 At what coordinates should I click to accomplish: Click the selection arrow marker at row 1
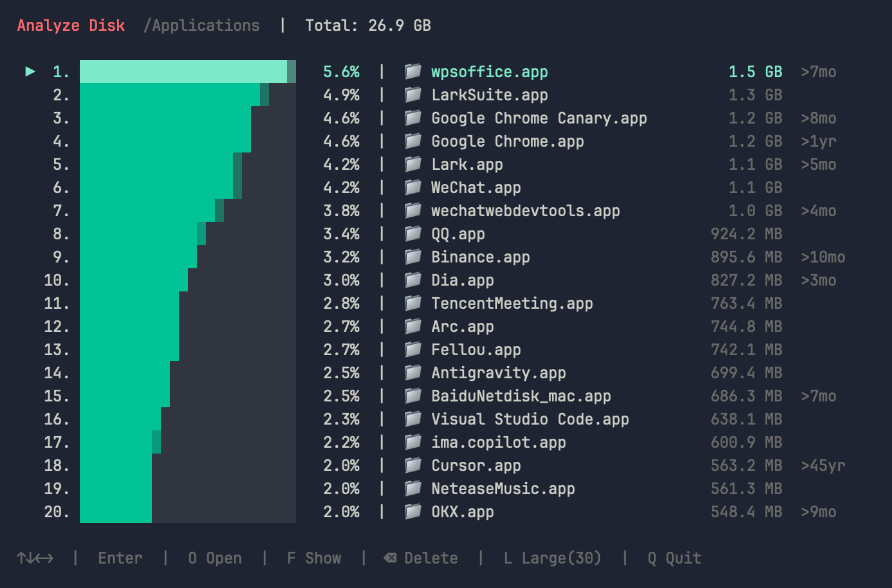(x=30, y=71)
